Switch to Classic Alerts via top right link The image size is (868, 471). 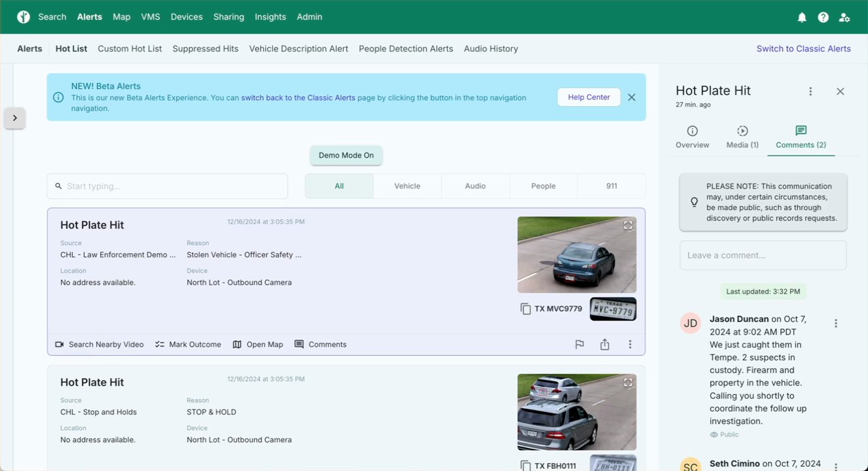click(804, 48)
